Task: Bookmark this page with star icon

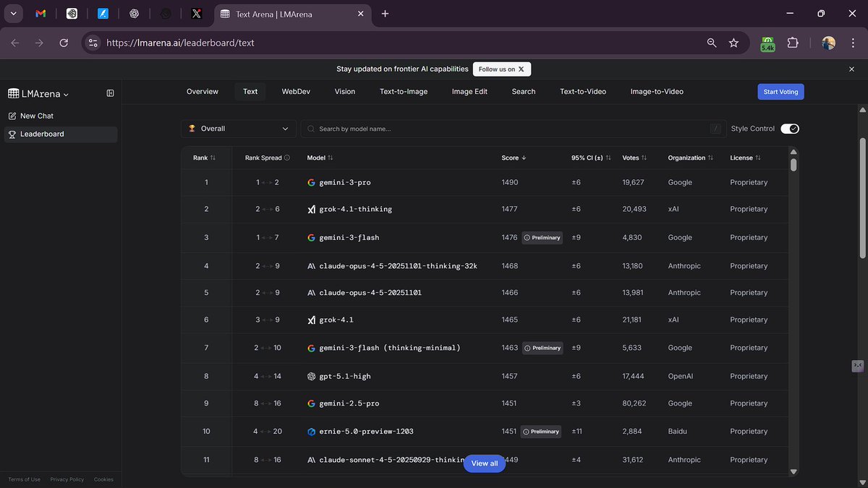Action: 733,43
